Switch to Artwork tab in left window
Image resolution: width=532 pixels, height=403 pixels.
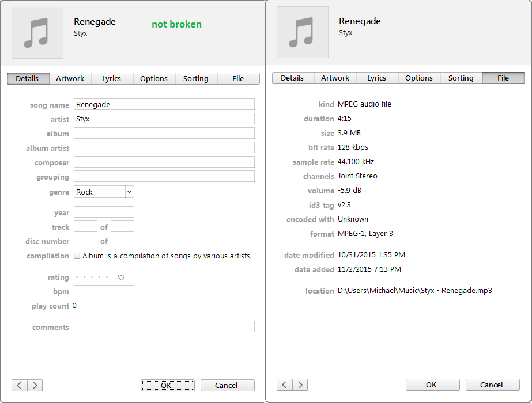coord(70,79)
